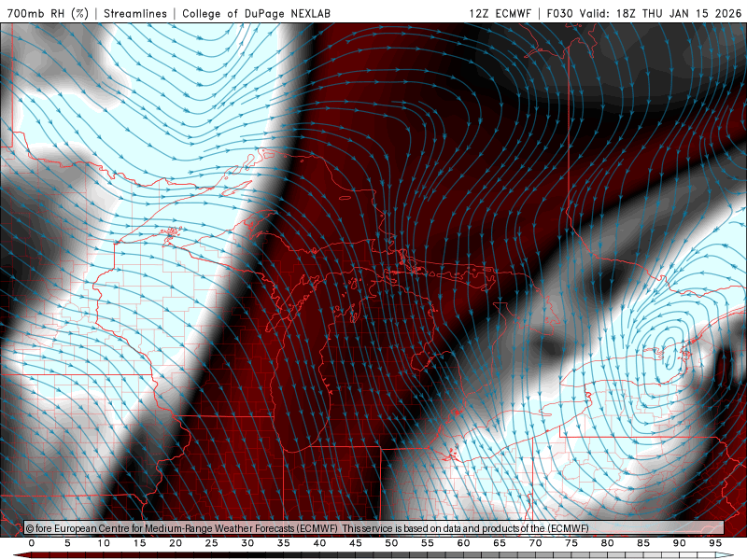Click the "35" color scale label
747x560 pixels.
pos(284,543)
